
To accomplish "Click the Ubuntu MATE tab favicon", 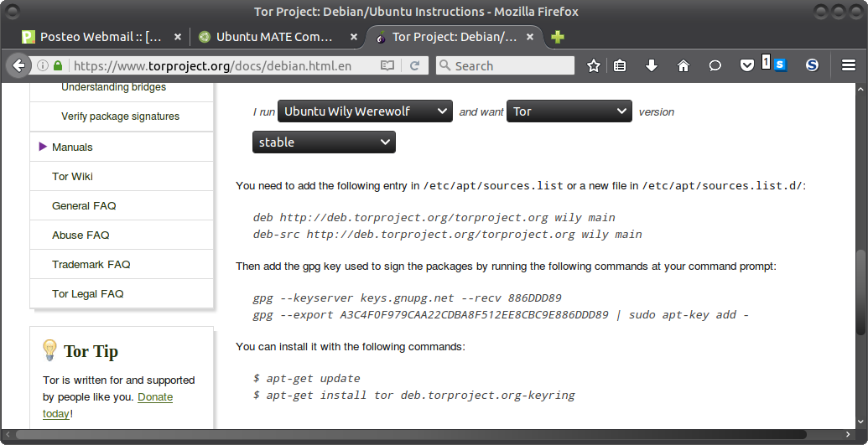I will click(205, 37).
